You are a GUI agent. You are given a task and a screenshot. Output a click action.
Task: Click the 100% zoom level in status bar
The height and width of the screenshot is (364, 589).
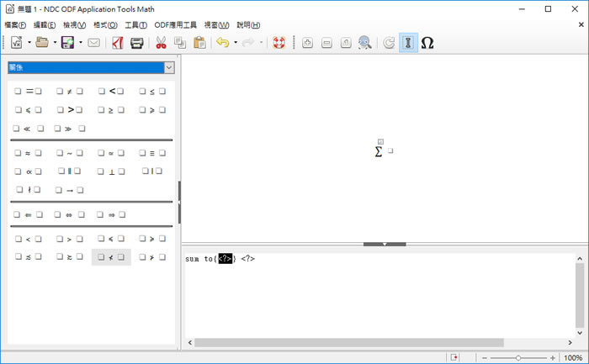click(573, 358)
